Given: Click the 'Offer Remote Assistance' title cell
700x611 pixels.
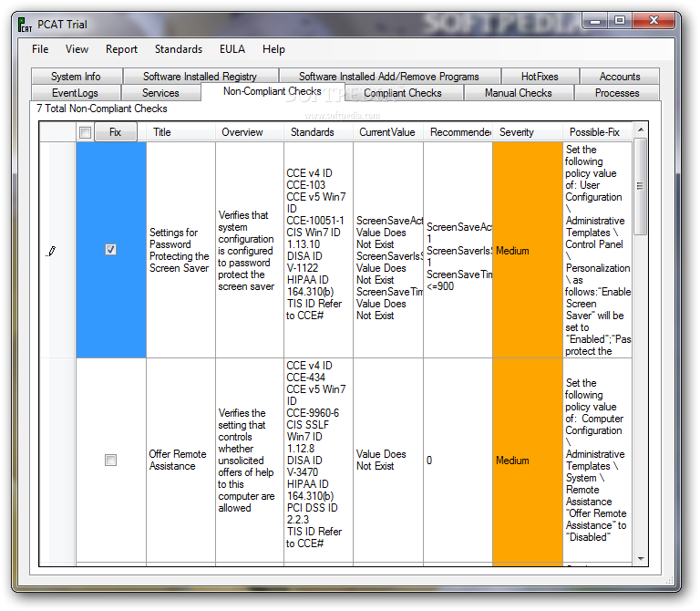Looking at the screenshot, I should (180, 460).
